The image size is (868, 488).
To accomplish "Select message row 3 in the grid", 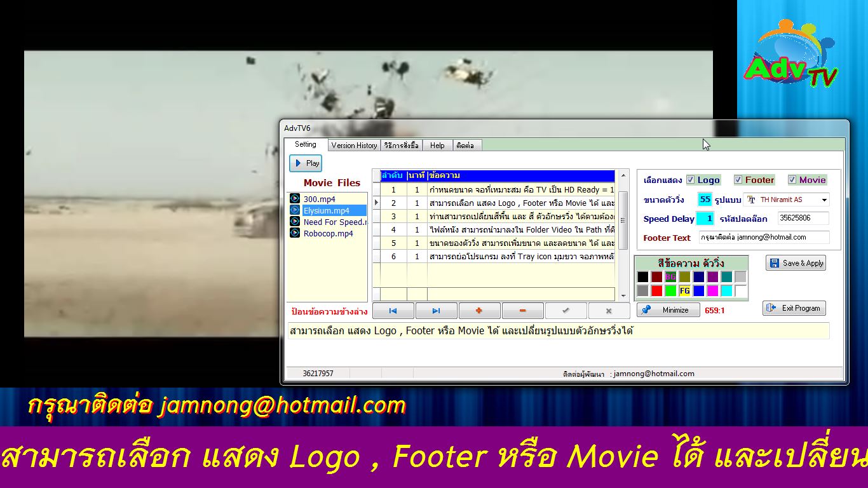I will [x=498, y=216].
